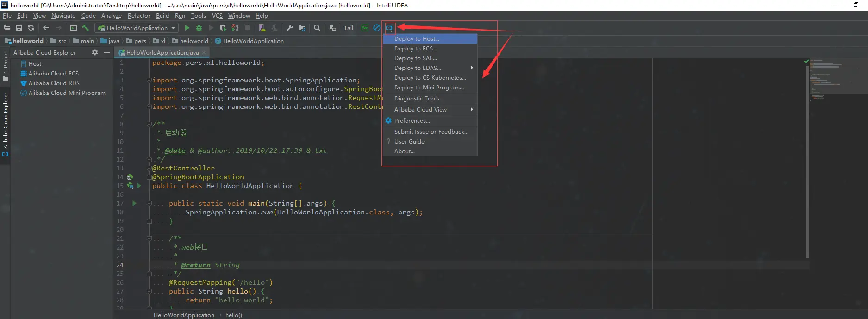Open Alibaba Cloud Explorer gear settings

(x=95, y=52)
